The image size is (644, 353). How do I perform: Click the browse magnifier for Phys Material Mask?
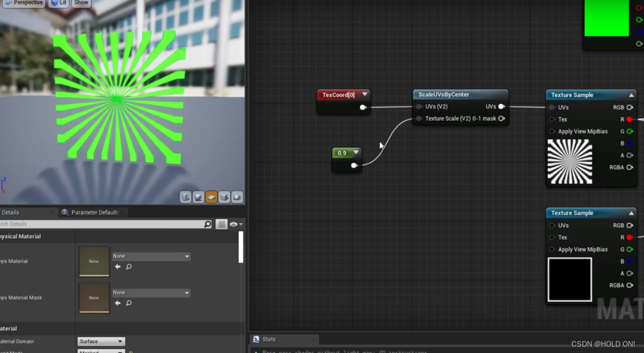129,302
